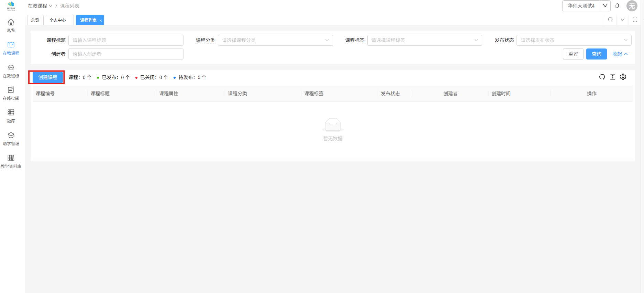Go to 题库 in the sidebar

click(x=11, y=116)
